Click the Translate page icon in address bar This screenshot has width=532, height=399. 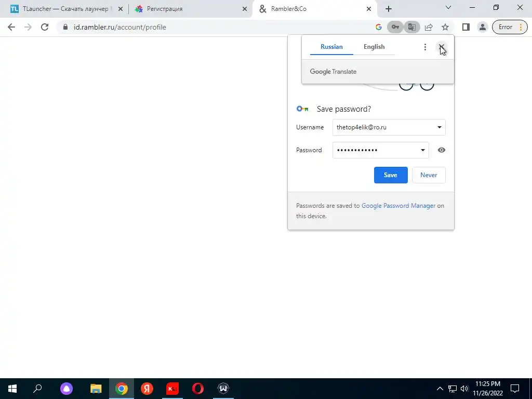coord(412,27)
